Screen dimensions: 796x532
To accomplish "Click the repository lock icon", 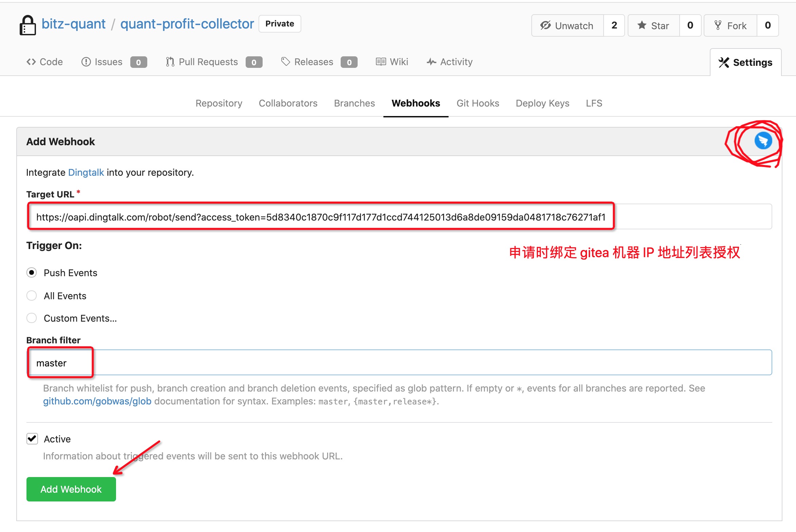I will tap(27, 25).
